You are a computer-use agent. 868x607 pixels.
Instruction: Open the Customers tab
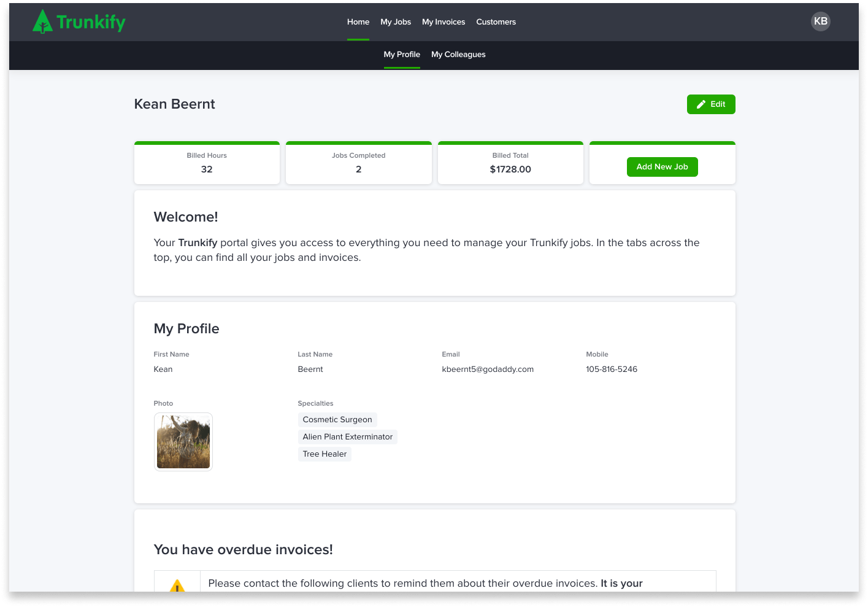pos(496,22)
